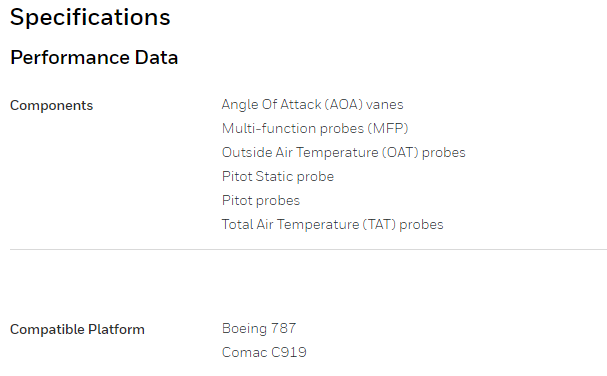Screen dimensions: 607x376
Task: Click the (OAT) abbreviation text
Action: click(400, 153)
